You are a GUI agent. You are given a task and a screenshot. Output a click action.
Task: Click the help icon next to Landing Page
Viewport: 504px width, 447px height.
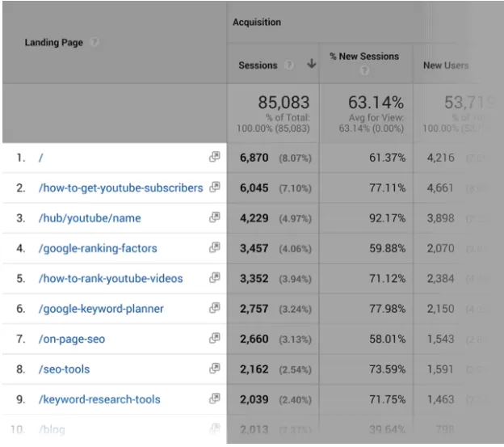94,42
